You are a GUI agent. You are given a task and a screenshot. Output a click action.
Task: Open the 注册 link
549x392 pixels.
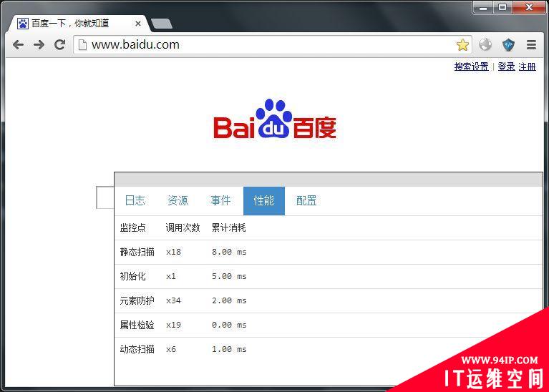coord(527,67)
